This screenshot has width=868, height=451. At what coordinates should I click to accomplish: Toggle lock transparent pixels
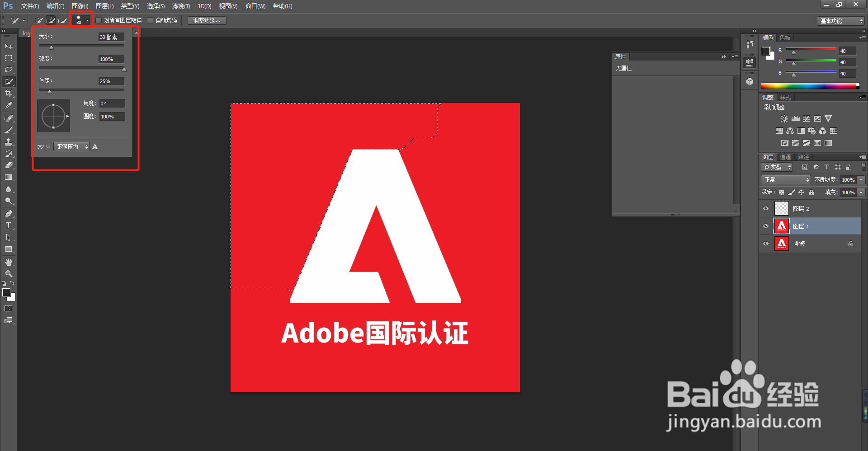[x=781, y=193]
